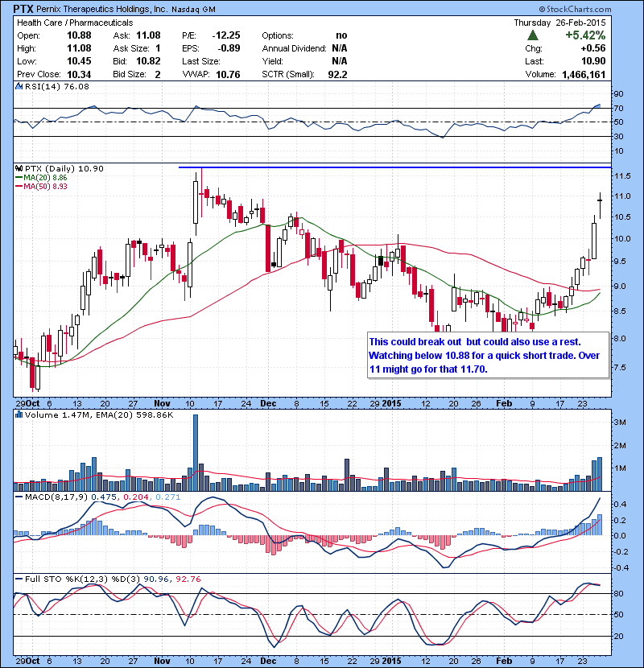Click the 2015 label on the price chart axis
The height and width of the screenshot is (668, 644).
click(x=391, y=403)
